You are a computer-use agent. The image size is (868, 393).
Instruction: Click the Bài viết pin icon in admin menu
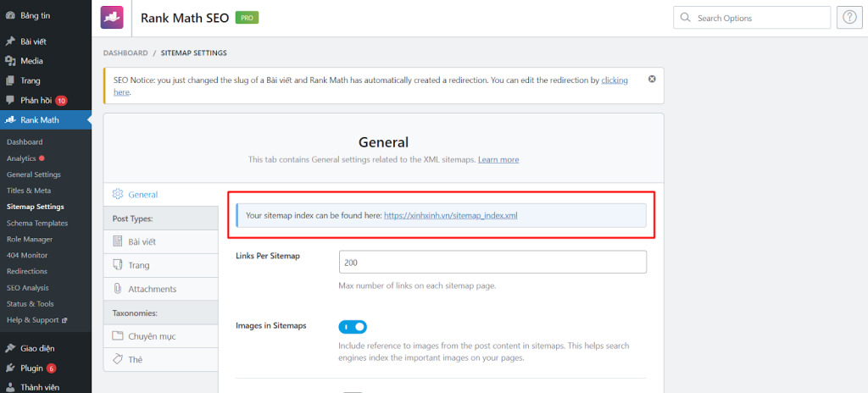10,42
